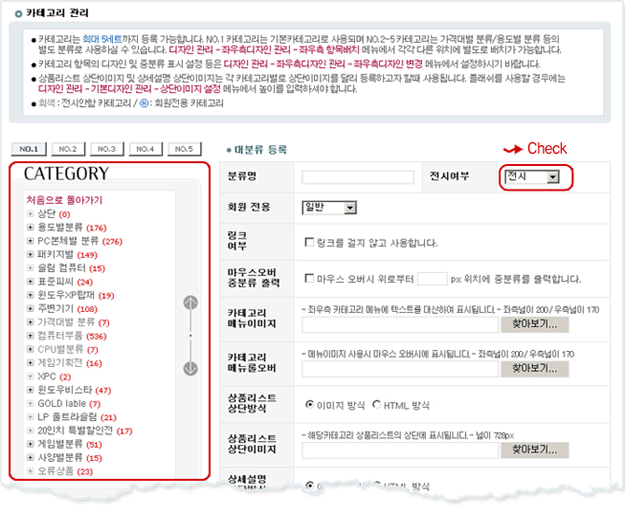
Task: Toggle the 마우스 오버시 중분류 출력 checkbox
Action: [x=309, y=278]
